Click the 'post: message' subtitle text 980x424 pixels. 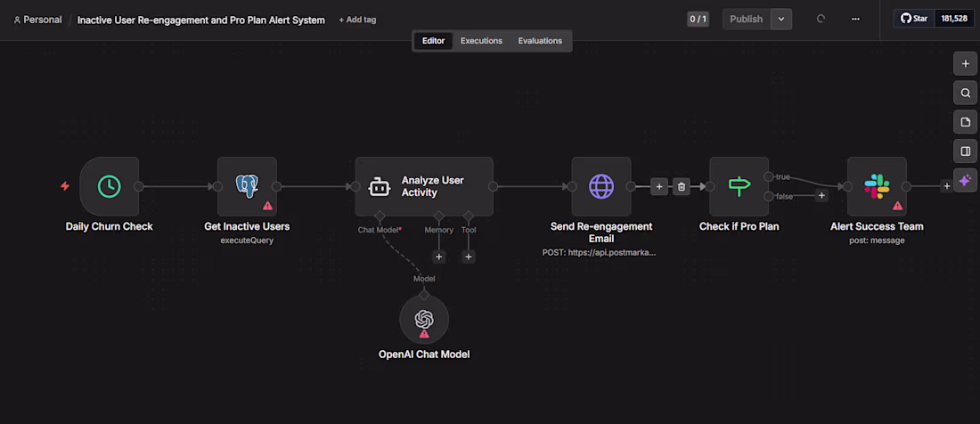877,241
